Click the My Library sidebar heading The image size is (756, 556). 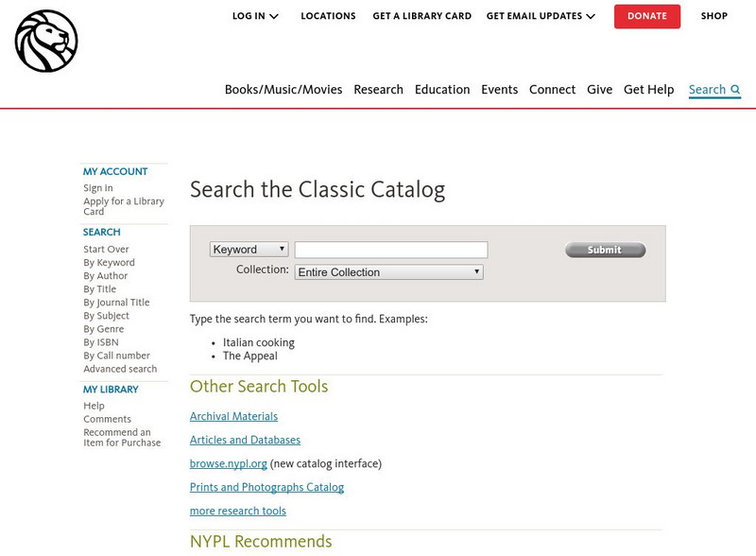click(111, 389)
